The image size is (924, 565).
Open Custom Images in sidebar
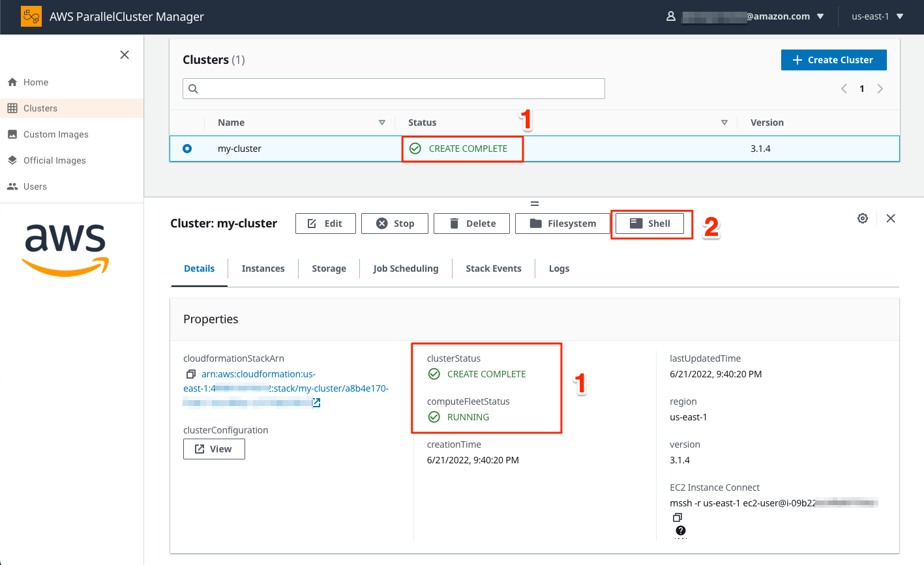pyautogui.click(x=56, y=134)
